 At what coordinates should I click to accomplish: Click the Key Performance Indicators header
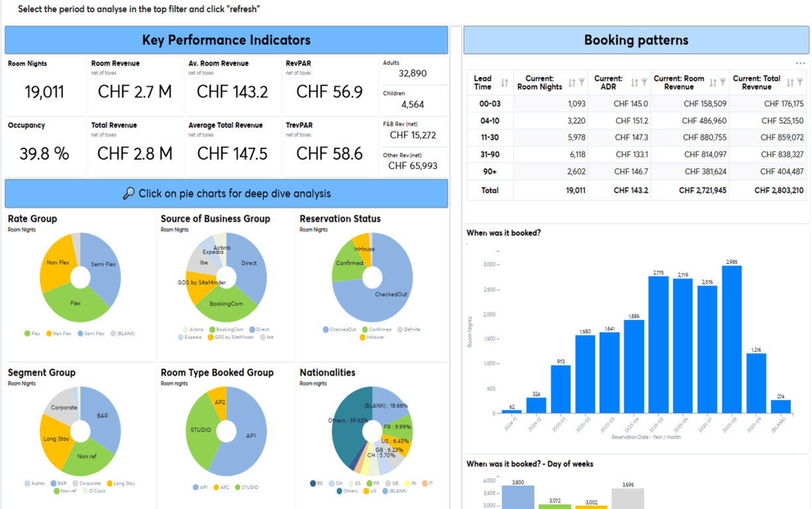pos(226,40)
